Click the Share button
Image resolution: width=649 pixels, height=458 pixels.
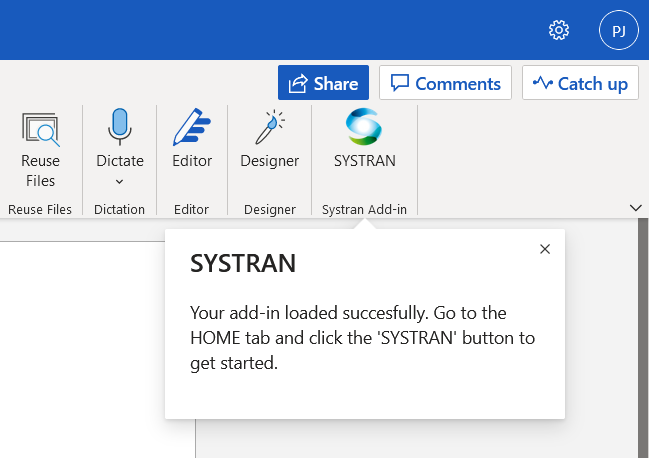click(323, 83)
